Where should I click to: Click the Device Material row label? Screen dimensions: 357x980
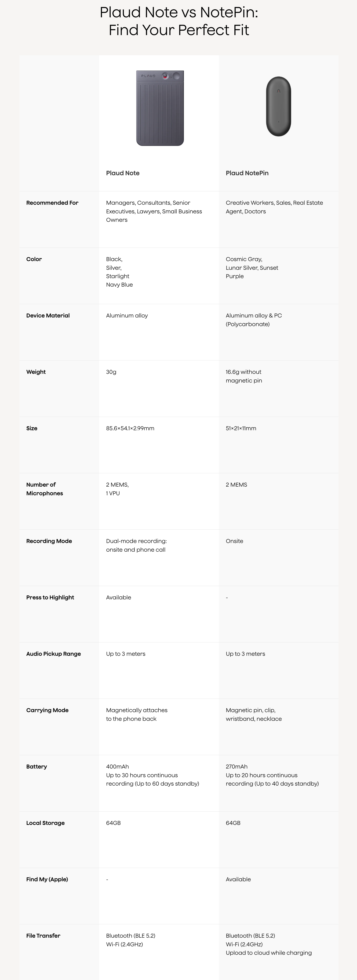pos(48,315)
